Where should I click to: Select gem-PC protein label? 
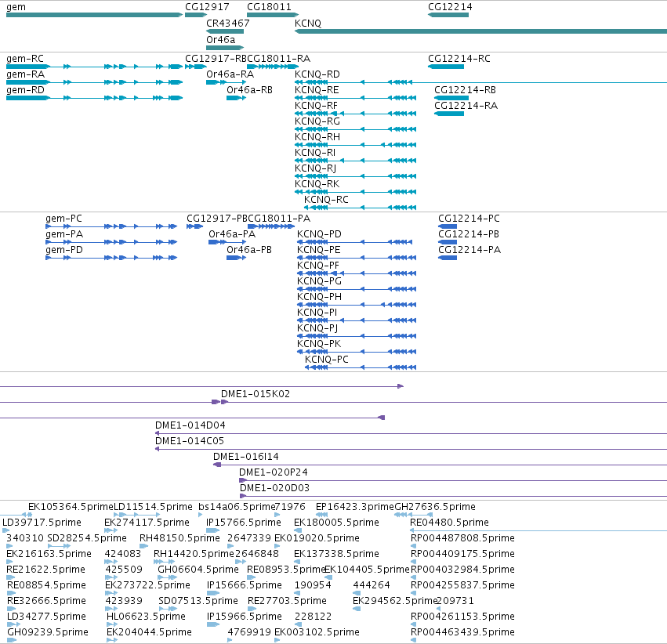(x=63, y=218)
